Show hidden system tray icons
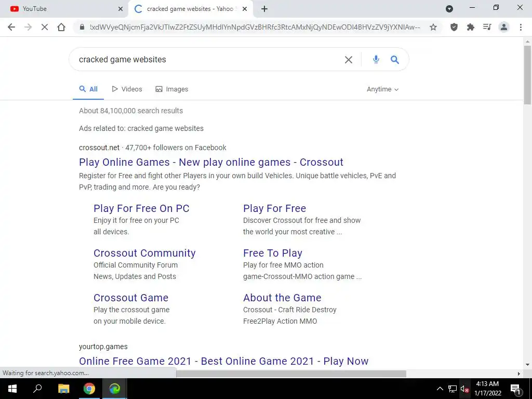532x399 pixels. point(440,389)
